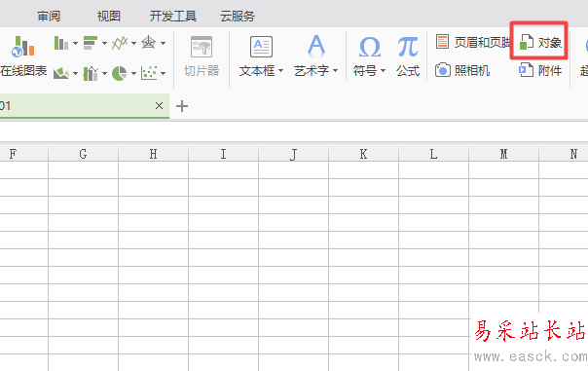Open the 开发工具 tab
Image resolution: width=588 pixels, height=371 pixels.
(x=173, y=17)
